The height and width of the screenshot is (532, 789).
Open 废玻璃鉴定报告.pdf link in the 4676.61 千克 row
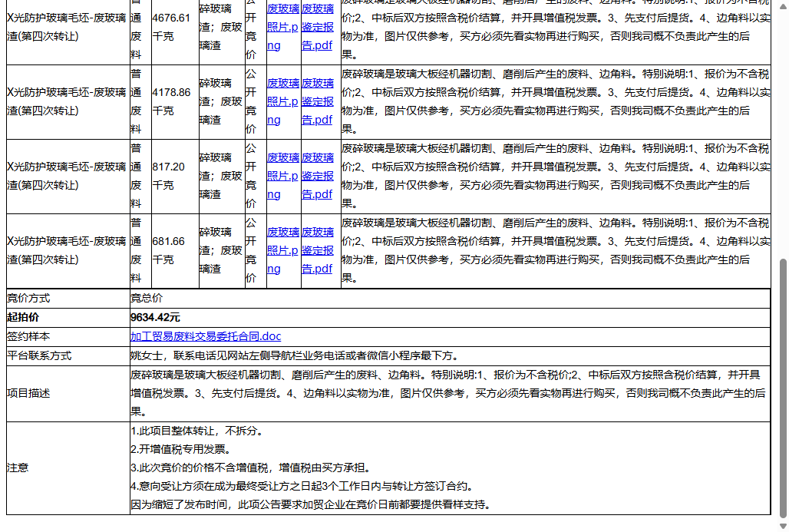(318, 27)
